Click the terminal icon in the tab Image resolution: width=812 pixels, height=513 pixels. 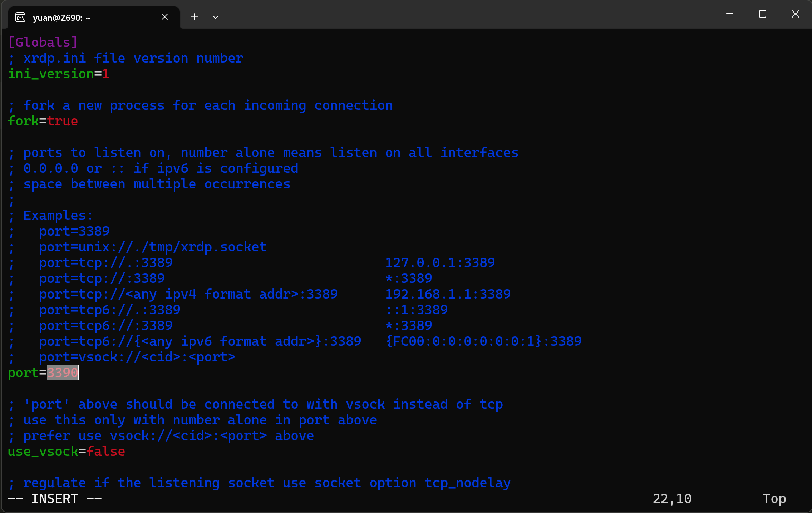20,17
